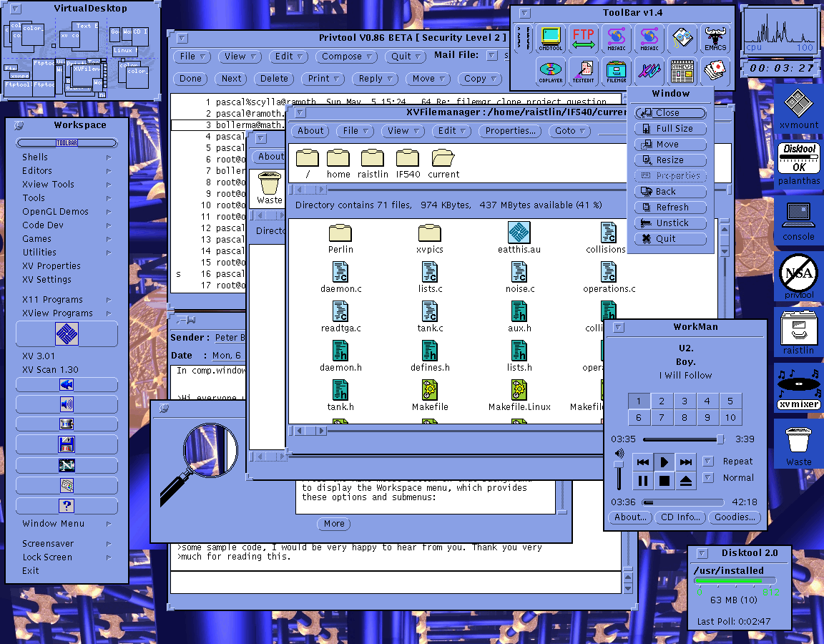This screenshot has height=644, width=824.
Task: Click the XVNews icon in ToolBar
Action: [682, 72]
